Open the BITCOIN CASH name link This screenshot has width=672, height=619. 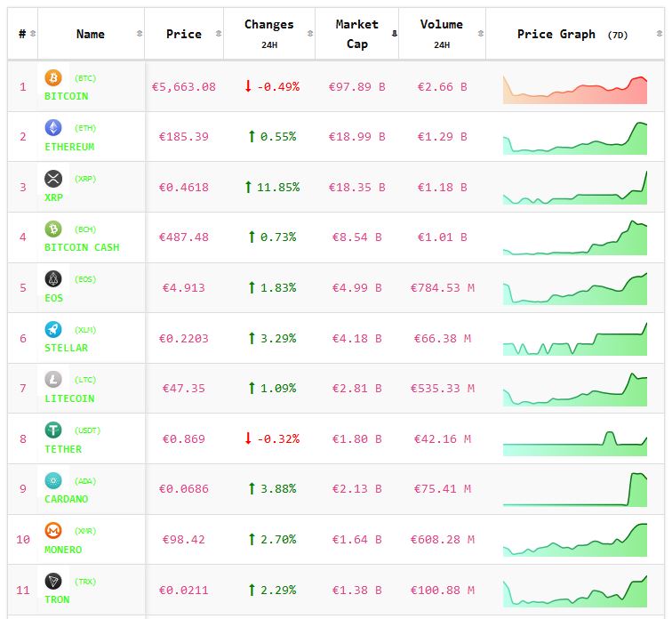(82, 247)
